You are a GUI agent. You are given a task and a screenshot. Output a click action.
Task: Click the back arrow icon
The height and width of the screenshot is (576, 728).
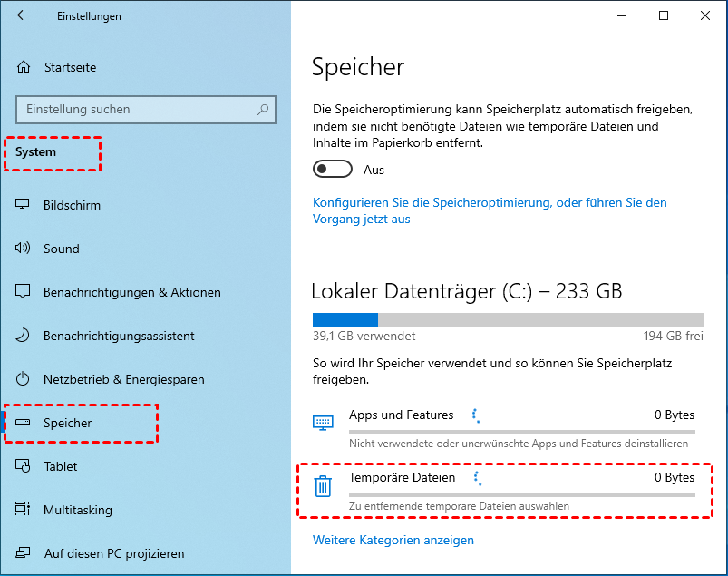click(23, 15)
